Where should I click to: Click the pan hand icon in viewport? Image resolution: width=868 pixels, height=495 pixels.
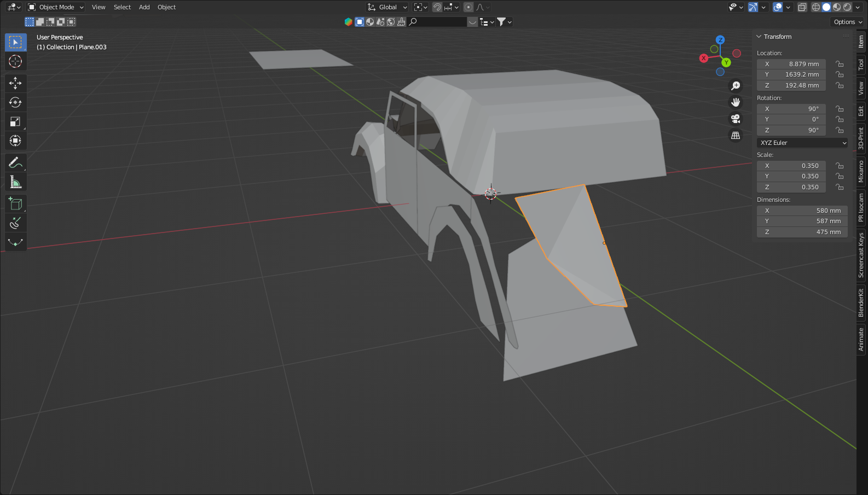(x=736, y=102)
